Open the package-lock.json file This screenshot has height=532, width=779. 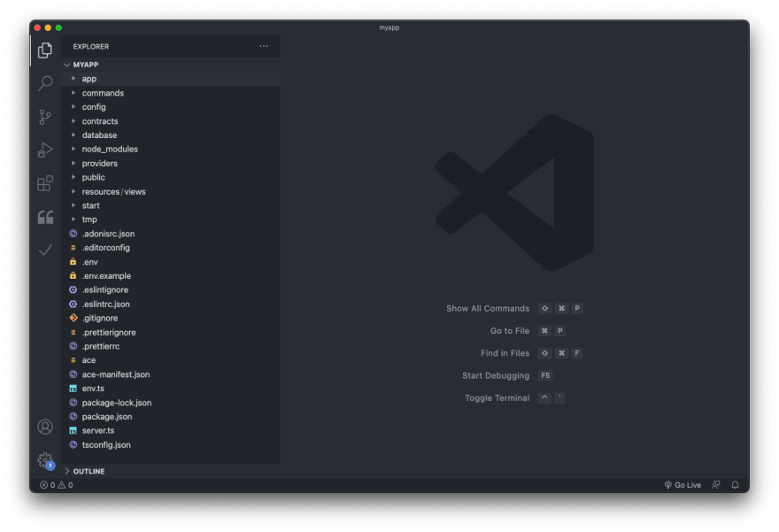[170, 403]
